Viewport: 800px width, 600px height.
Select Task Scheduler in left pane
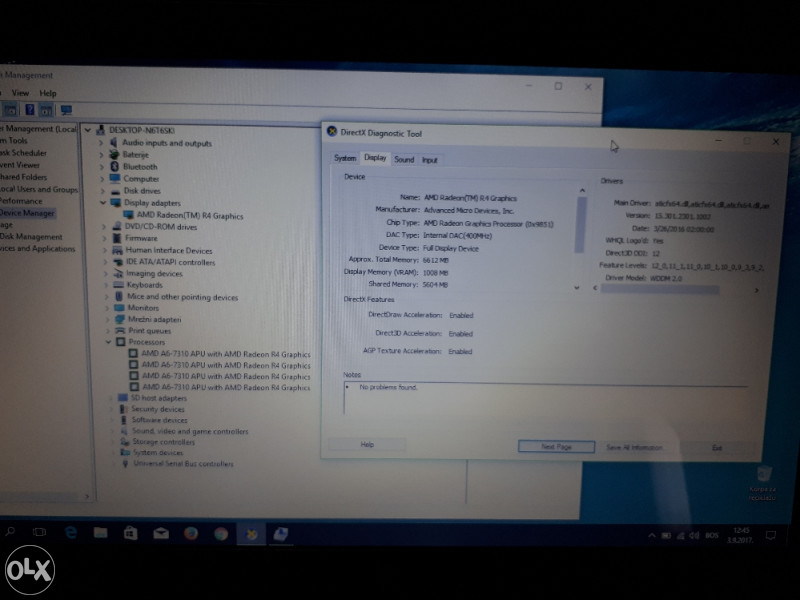23,153
